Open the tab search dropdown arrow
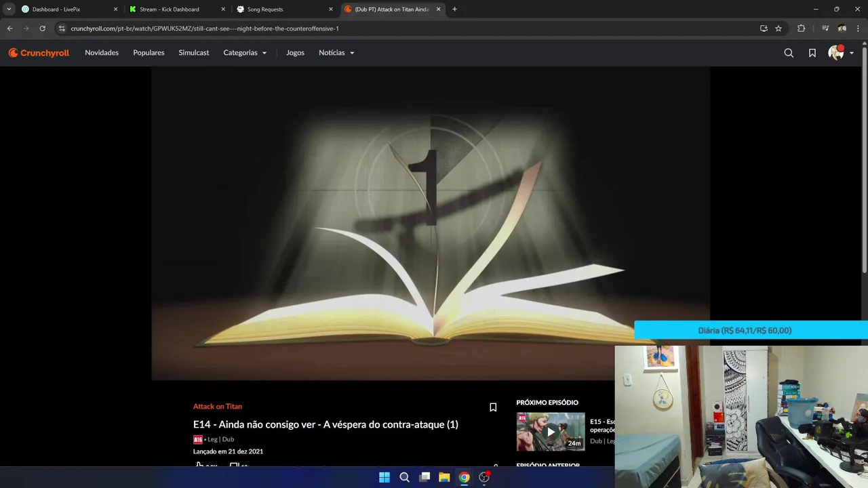 point(9,9)
